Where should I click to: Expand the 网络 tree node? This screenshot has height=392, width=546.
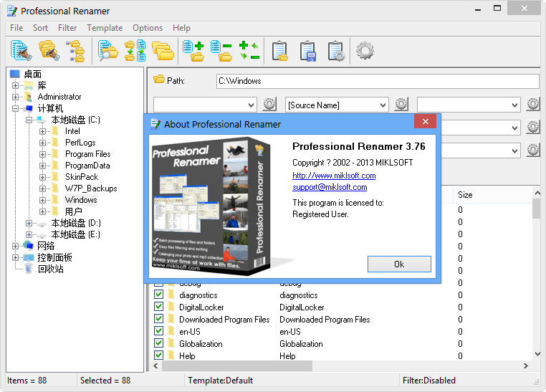15,246
